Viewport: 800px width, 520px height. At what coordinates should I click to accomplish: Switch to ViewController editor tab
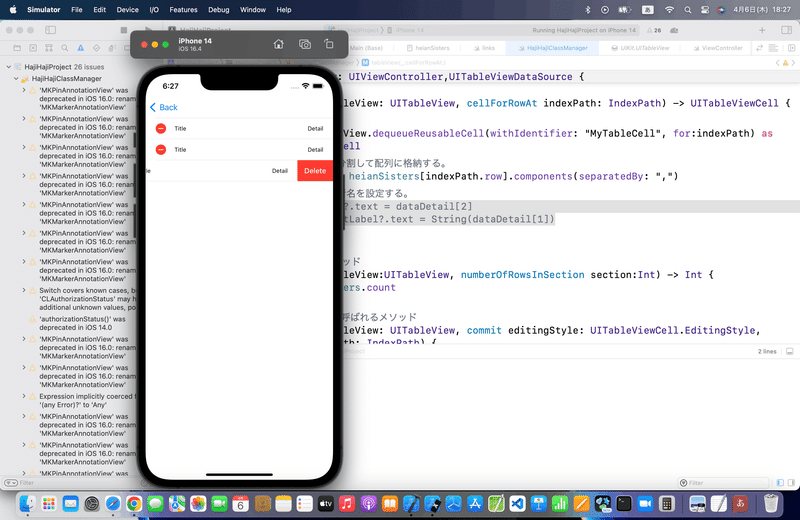[718, 48]
